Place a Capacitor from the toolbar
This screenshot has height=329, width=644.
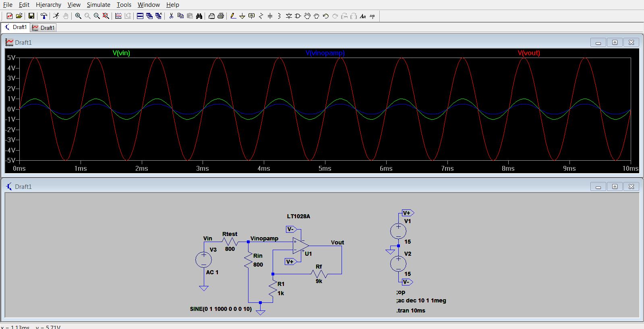pyautogui.click(x=270, y=16)
